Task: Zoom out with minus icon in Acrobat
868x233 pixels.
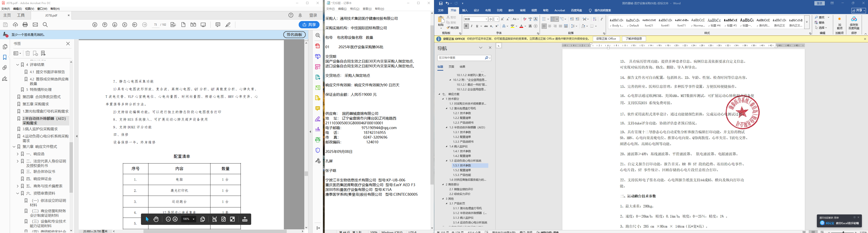Action: 168,219
